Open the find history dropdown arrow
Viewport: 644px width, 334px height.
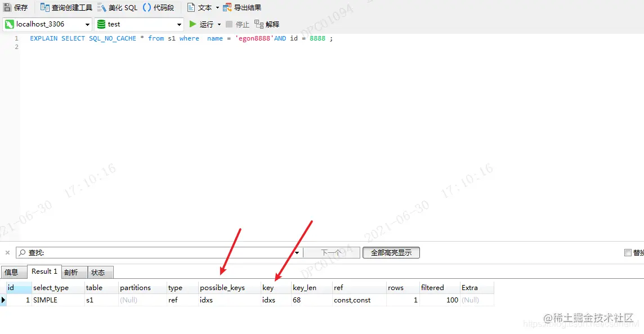coord(297,253)
